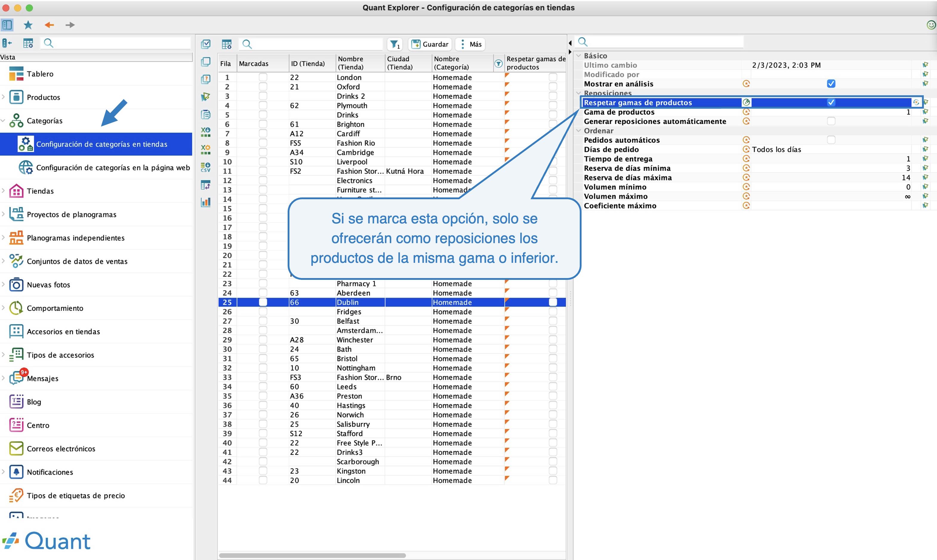Image resolution: width=937 pixels, height=560 pixels.
Task: Open table settings icon in left panel
Action: (28, 43)
